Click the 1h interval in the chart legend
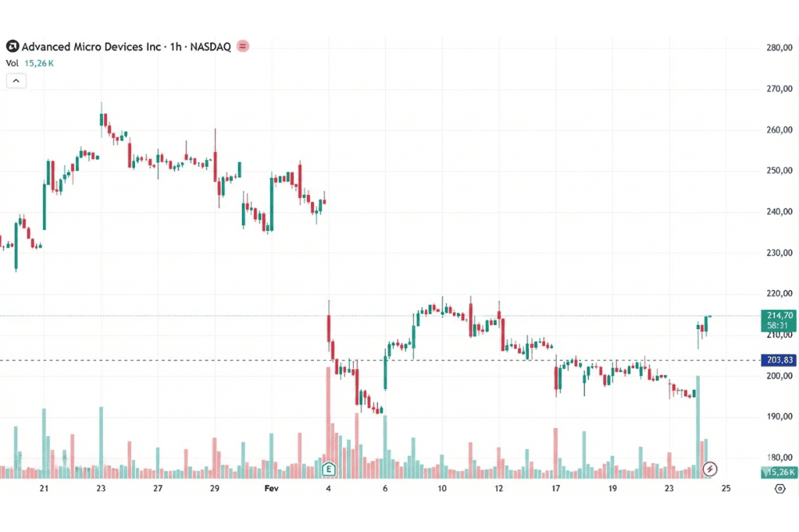This screenshot has width=799, height=532. click(175, 46)
